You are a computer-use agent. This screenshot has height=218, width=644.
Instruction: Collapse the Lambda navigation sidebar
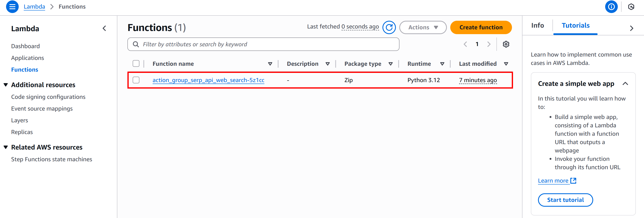click(x=104, y=28)
